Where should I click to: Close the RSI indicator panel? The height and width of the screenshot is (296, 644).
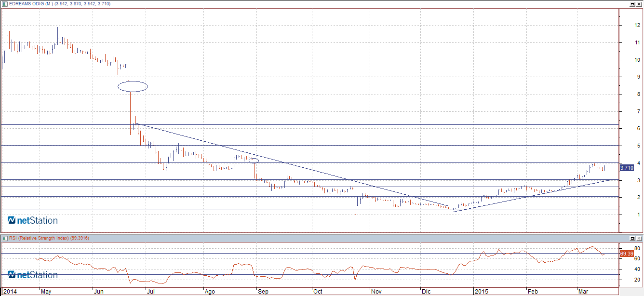(x=639, y=238)
